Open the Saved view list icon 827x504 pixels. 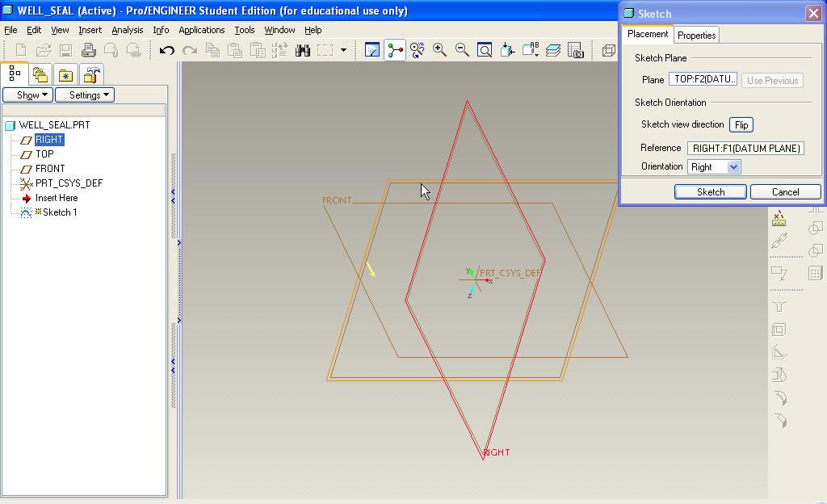click(x=530, y=50)
